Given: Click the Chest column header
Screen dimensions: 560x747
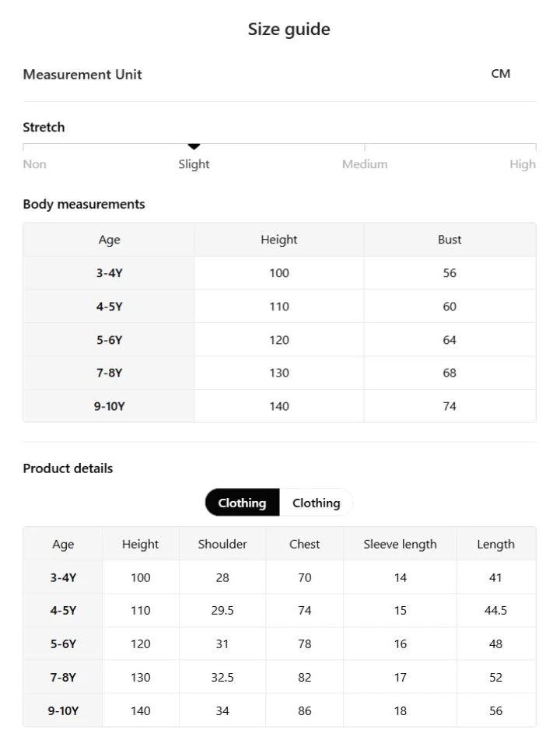Looking at the screenshot, I should pos(304,544).
